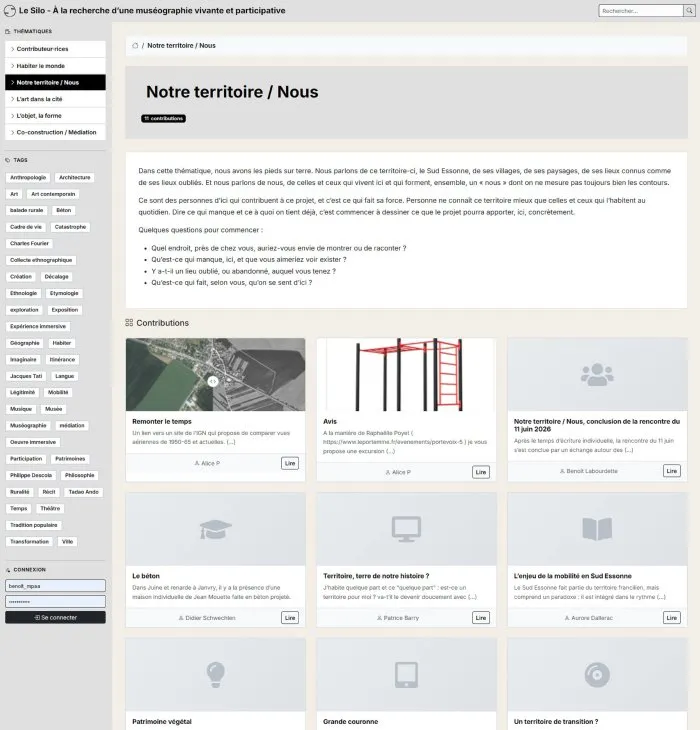
Task: Focus the Rechercher search field
Action: [641, 11]
